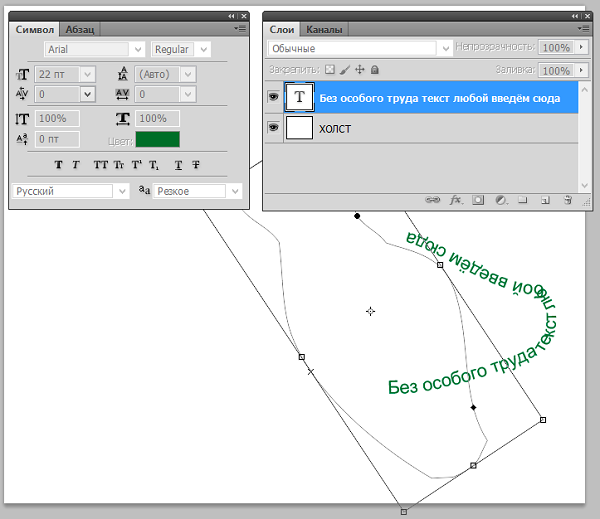Switch to the Каналы tab
This screenshot has height=519, width=600.
pyautogui.click(x=324, y=29)
